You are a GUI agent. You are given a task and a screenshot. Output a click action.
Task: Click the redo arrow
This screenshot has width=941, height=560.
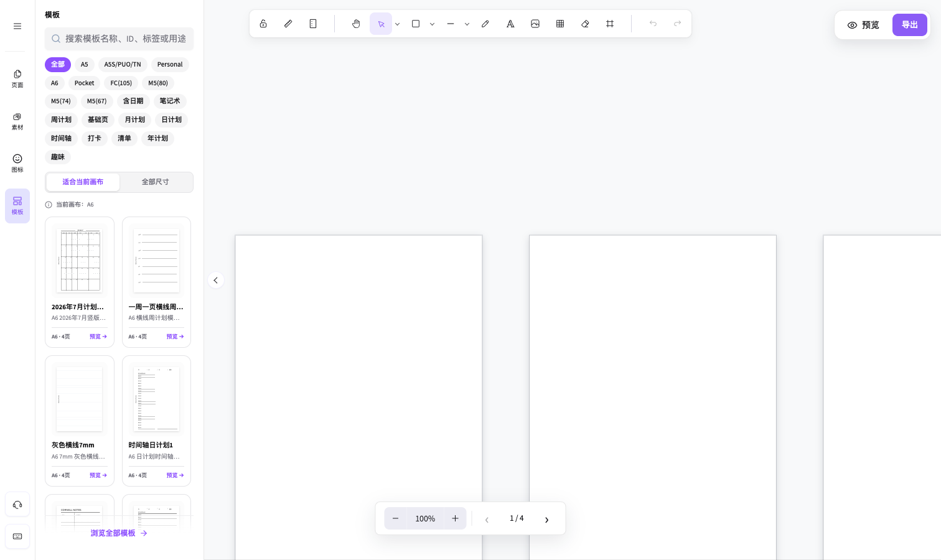pyautogui.click(x=678, y=24)
